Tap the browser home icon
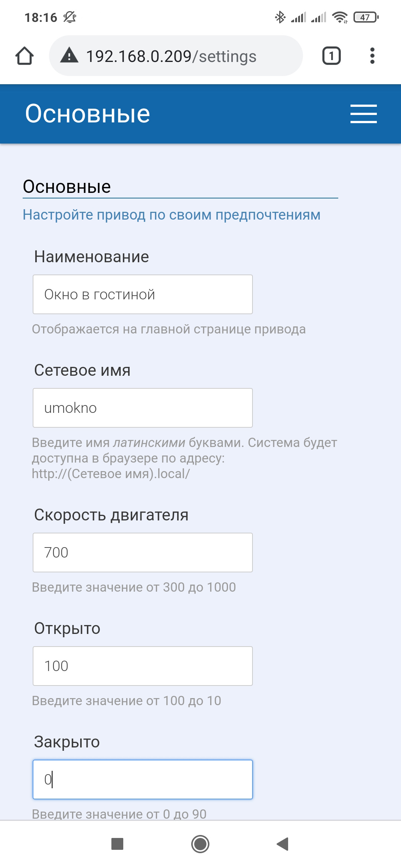401x868 pixels. click(x=25, y=56)
